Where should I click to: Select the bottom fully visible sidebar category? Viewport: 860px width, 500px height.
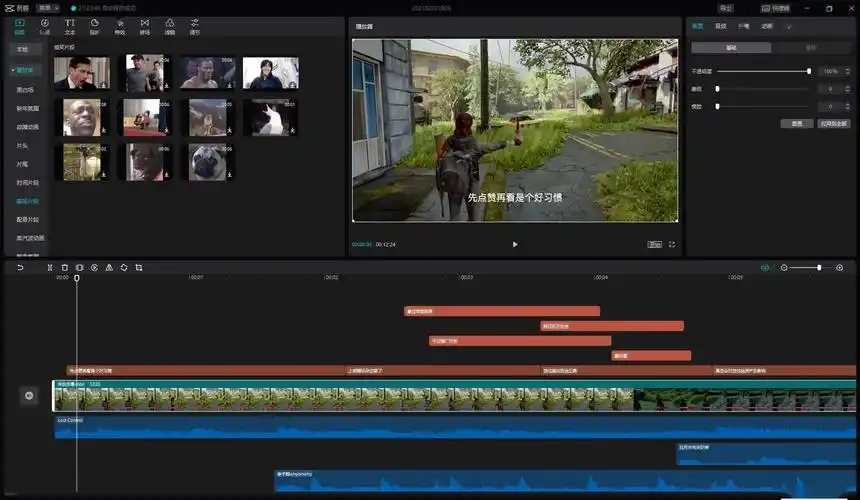click(x=30, y=238)
